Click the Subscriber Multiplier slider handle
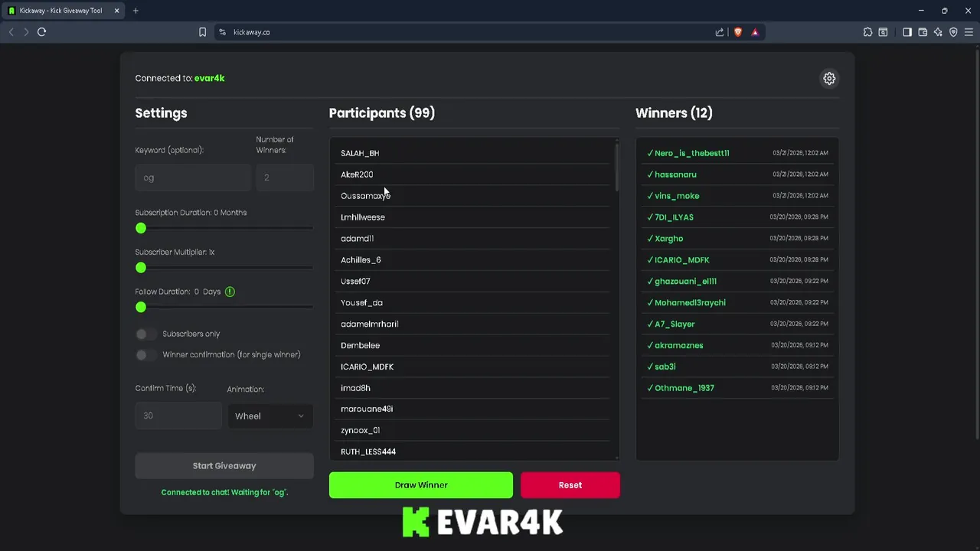The image size is (980, 551). 141,268
